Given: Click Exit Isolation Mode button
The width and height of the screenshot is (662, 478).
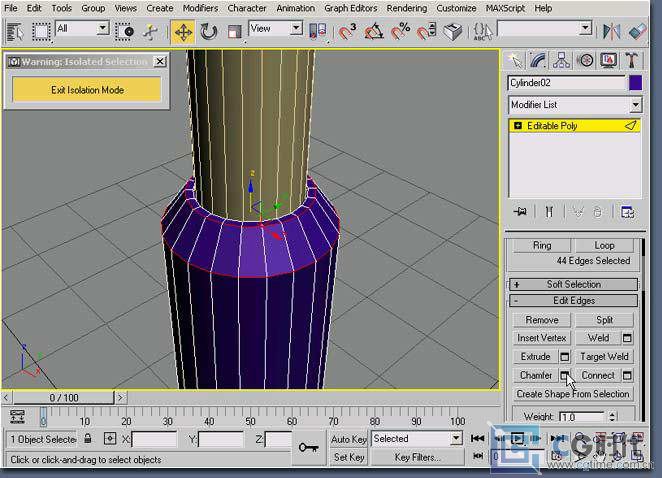Looking at the screenshot, I should [87, 90].
